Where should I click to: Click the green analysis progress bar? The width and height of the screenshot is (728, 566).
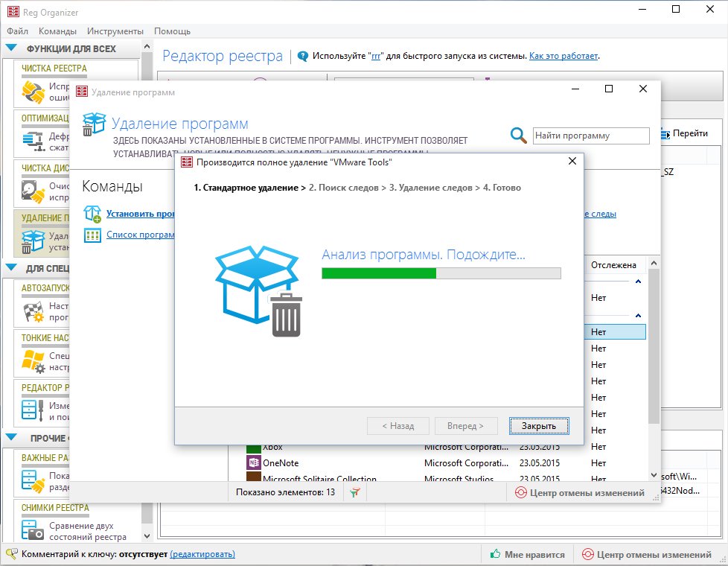point(441,273)
